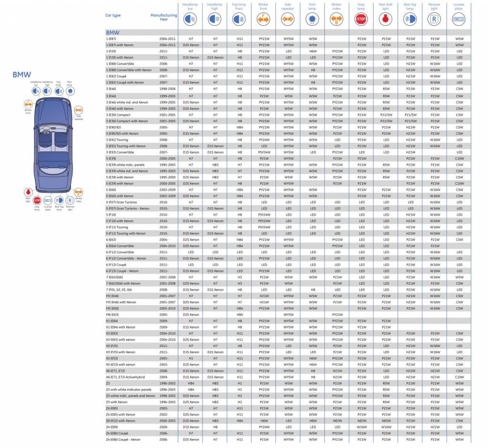Select 'Z3 with white indicator panels' car type
488x448 pixels.
(x=129, y=389)
